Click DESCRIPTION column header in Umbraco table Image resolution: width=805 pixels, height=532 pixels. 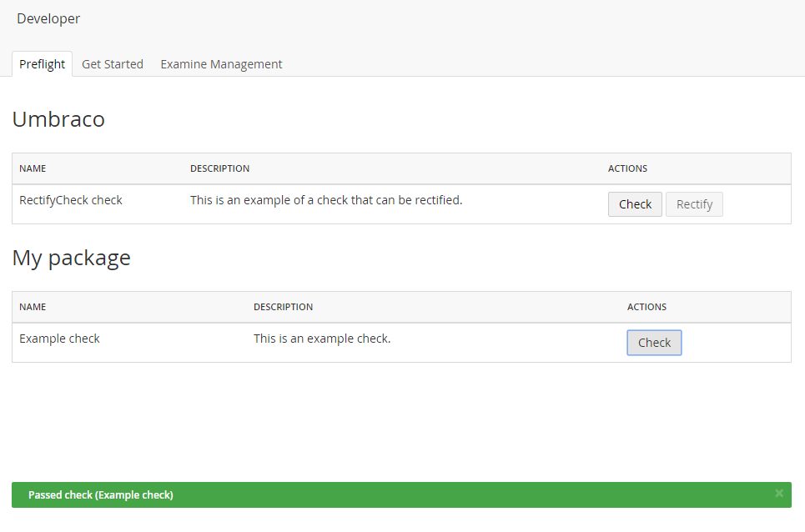point(219,168)
